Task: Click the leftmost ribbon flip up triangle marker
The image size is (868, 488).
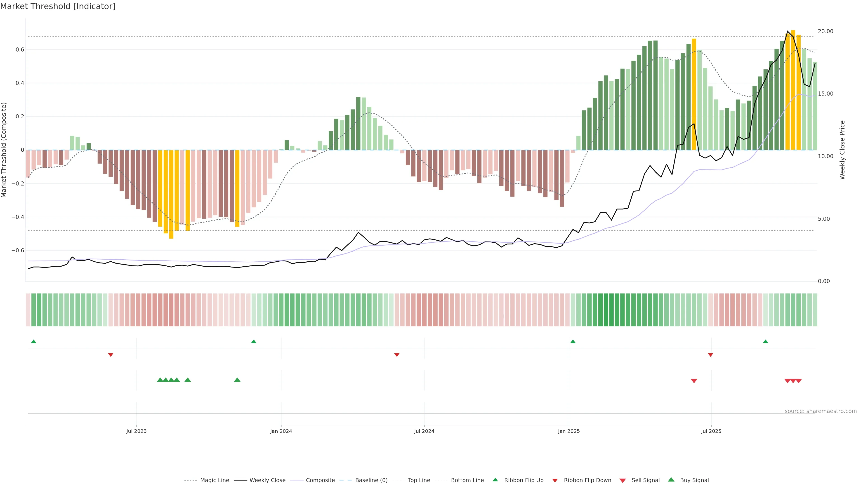Action: click(33, 342)
